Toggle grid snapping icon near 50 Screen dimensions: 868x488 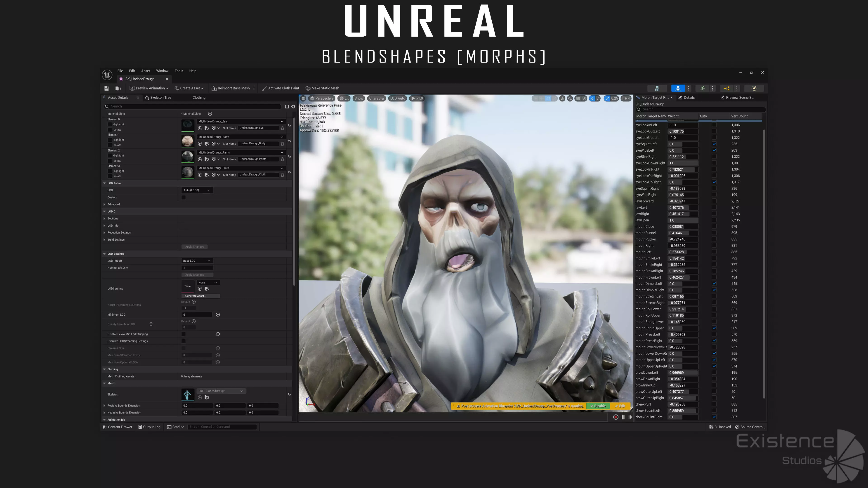coord(578,98)
